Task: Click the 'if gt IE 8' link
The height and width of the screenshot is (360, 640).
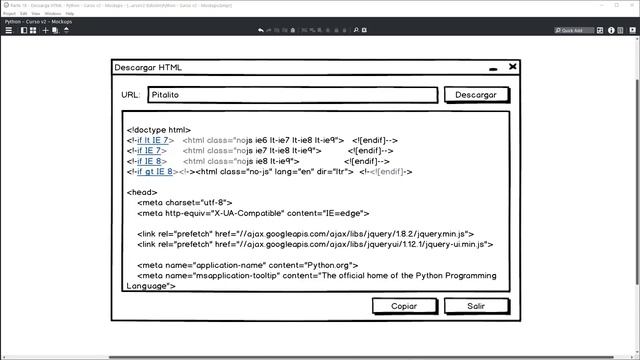Action: (x=155, y=172)
